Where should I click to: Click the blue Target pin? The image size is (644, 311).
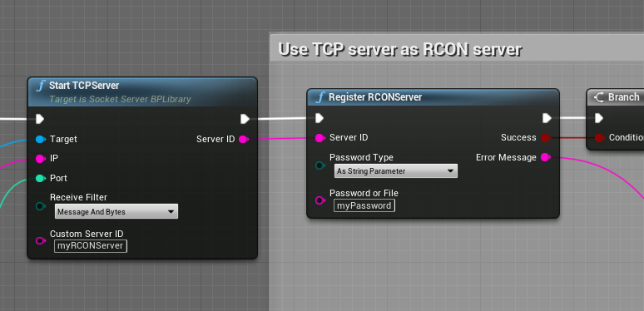point(40,139)
